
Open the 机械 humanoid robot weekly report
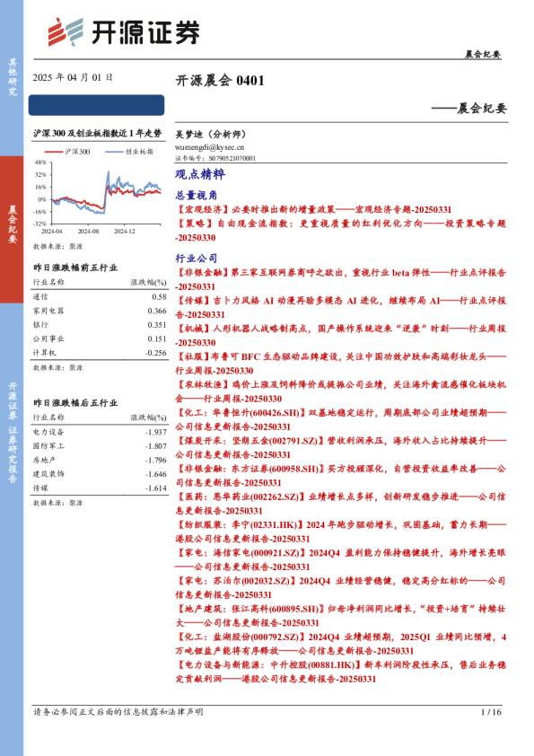340,336
